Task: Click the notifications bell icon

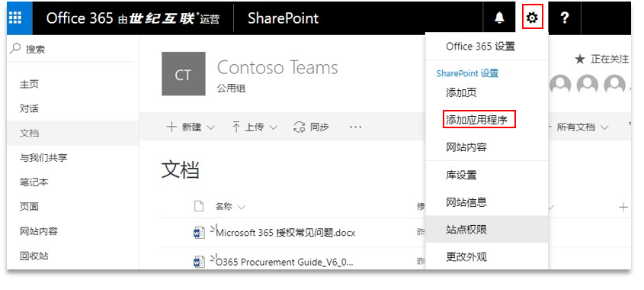Action: coord(499,18)
